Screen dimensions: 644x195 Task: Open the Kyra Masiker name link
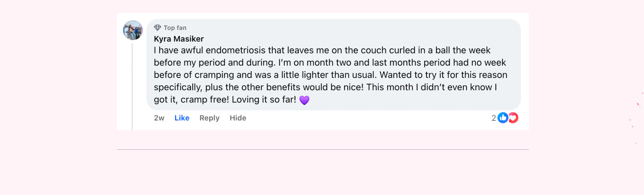[179, 39]
